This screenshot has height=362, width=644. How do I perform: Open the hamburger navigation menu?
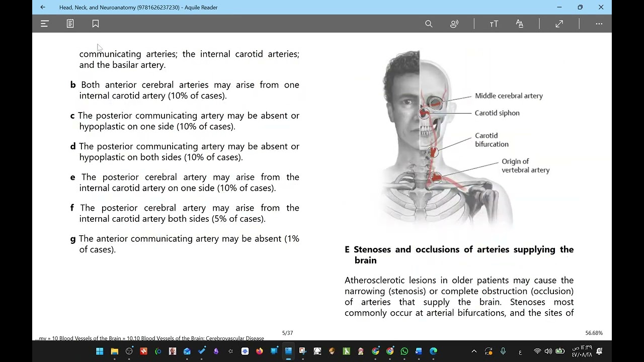[44, 24]
